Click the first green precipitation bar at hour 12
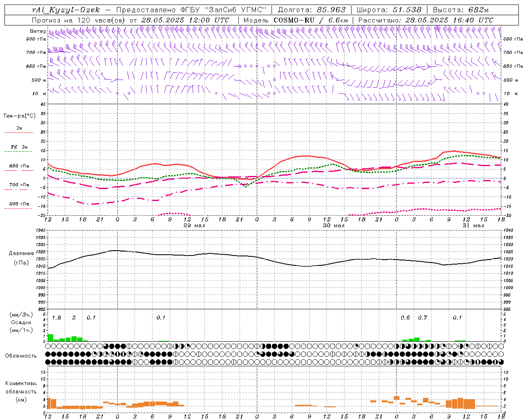The image size is (525, 420). coord(50,338)
